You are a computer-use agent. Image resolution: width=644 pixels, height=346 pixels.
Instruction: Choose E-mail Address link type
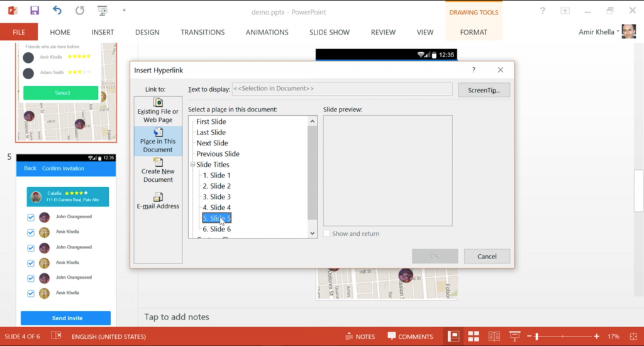(x=158, y=201)
